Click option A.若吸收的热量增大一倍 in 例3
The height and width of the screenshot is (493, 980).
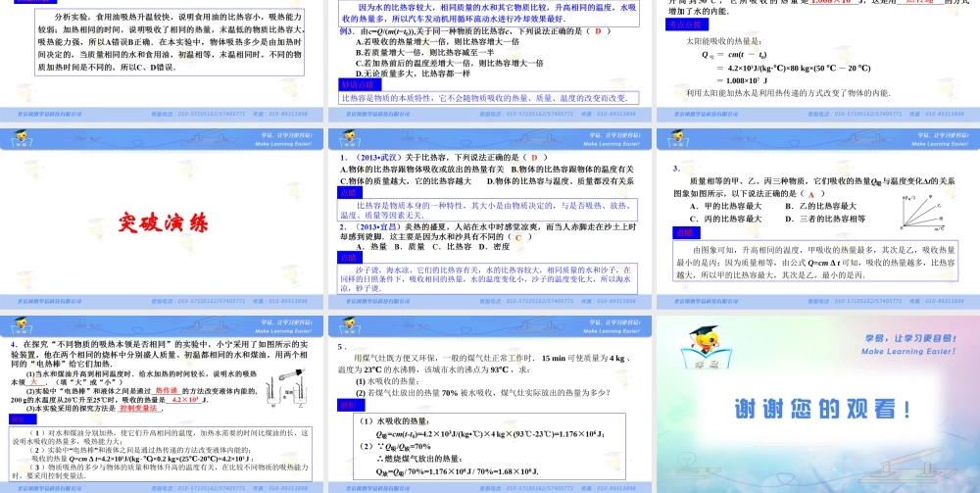click(437, 42)
